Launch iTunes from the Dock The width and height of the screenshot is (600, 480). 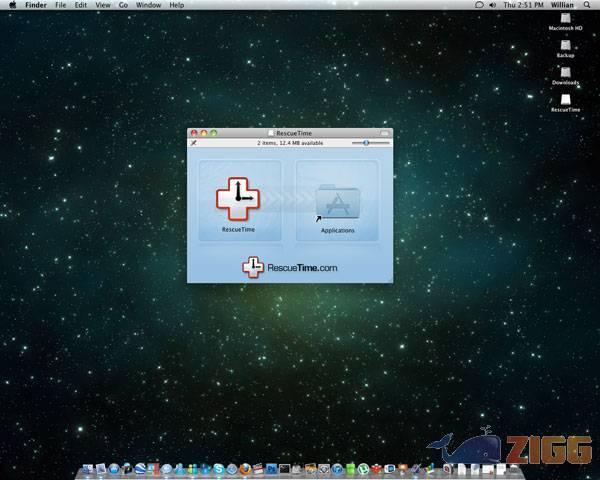pos(337,469)
